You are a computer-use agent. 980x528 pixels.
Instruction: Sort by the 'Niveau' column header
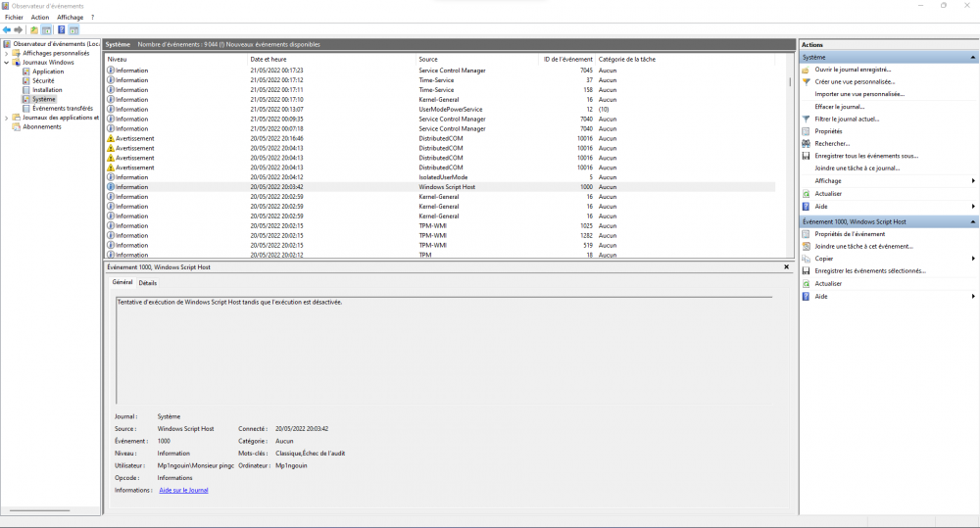(x=176, y=60)
